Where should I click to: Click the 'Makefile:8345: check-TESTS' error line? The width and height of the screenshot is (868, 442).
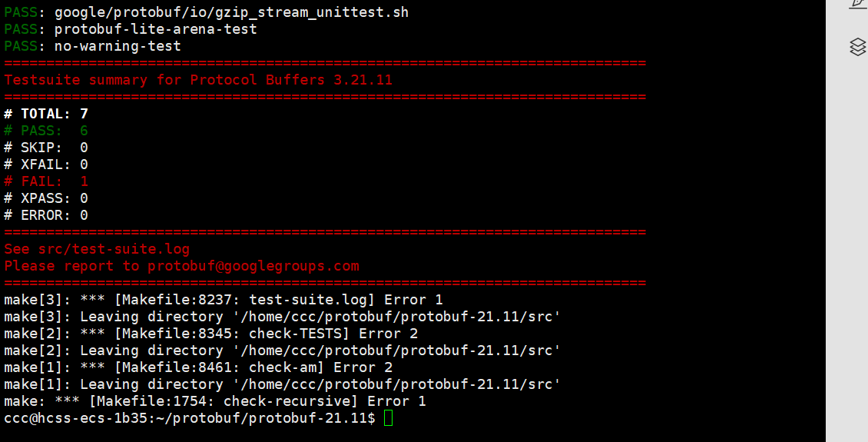pos(211,334)
